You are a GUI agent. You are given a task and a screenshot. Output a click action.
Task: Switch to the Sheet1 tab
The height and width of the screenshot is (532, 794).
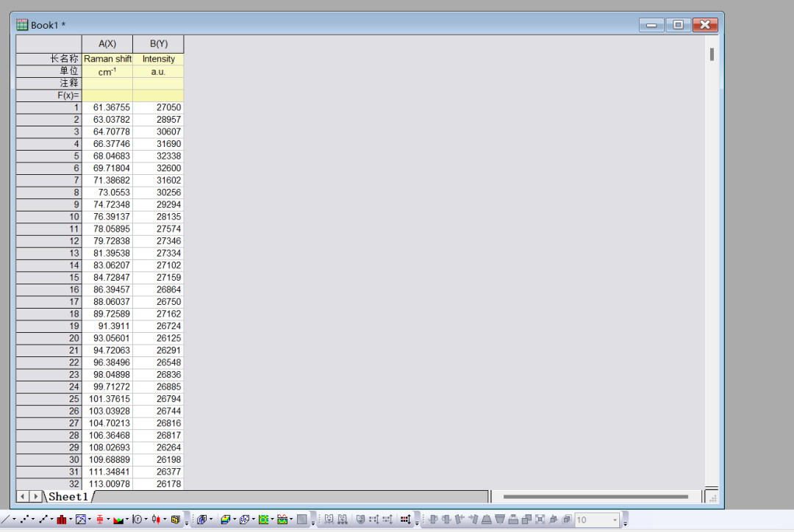[68, 497]
